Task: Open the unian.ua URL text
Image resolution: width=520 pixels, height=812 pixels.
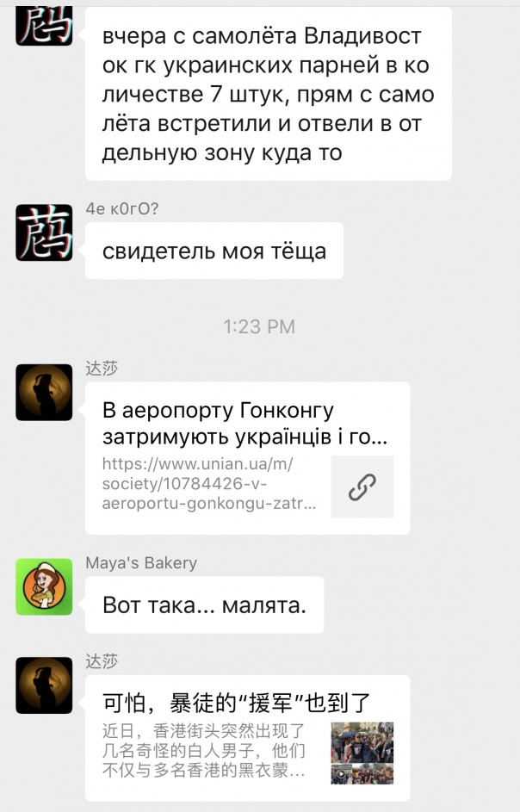Action: pos(209,483)
